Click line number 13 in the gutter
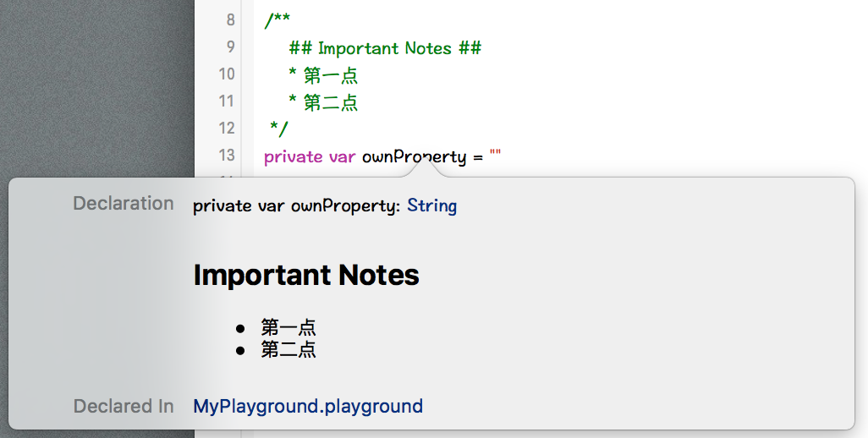The image size is (868, 438). [226, 156]
